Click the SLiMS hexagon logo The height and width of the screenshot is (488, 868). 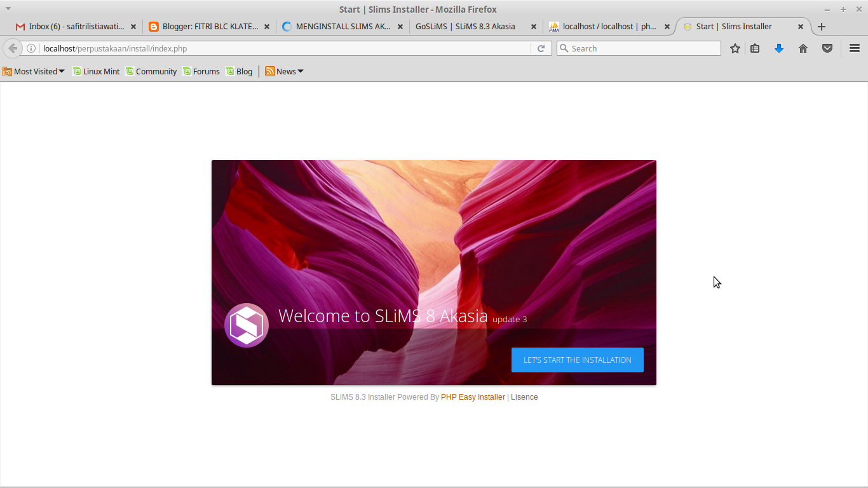click(x=247, y=325)
